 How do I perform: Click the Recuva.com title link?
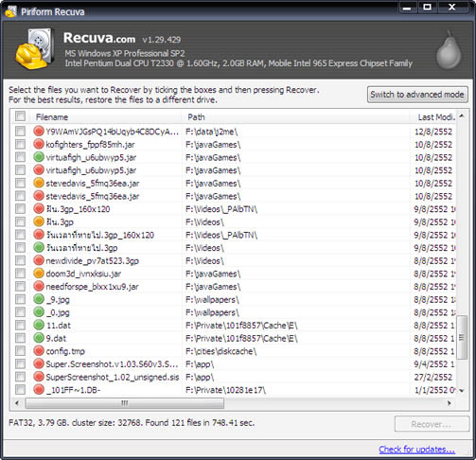pyautogui.click(x=99, y=38)
